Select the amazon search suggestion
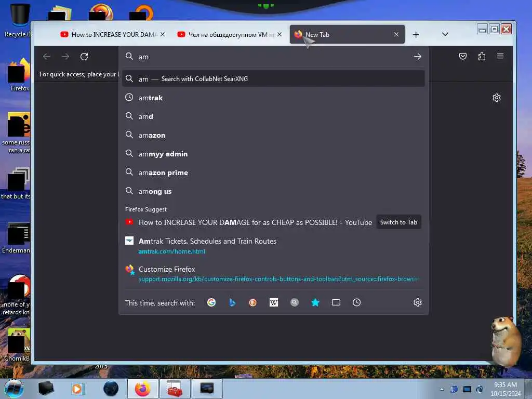 point(273,135)
